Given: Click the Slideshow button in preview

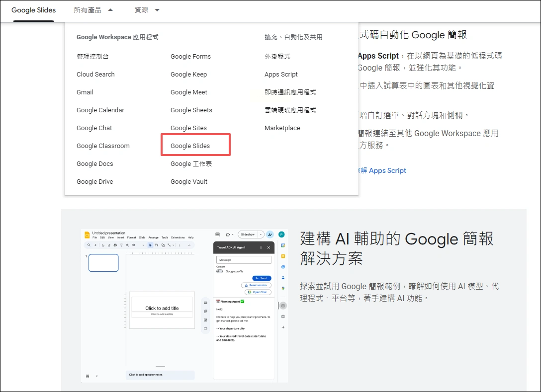Looking at the screenshot, I should click(248, 235).
